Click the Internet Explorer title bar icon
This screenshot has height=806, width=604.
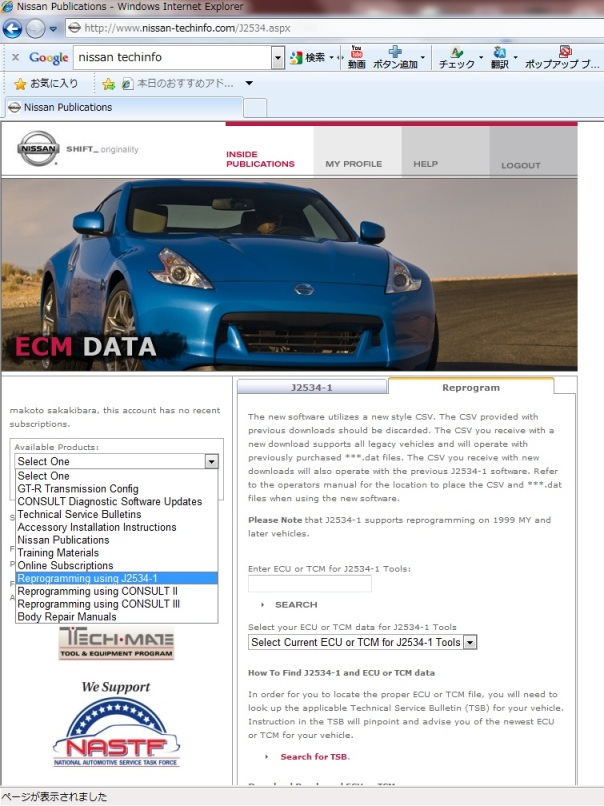(7, 7)
